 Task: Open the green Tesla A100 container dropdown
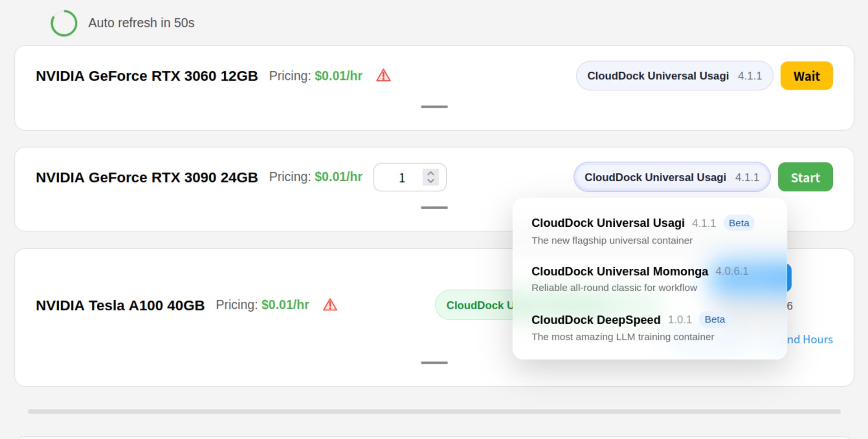tap(474, 305)
